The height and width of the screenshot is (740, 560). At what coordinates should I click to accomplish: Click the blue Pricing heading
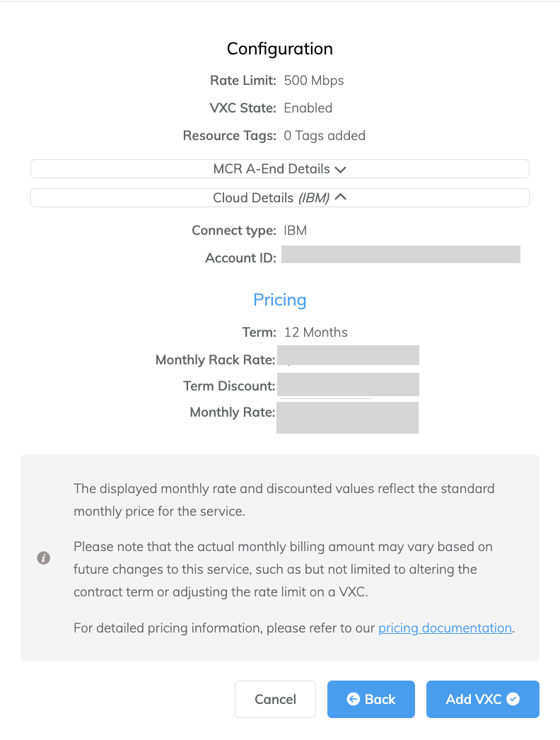coord(280,300)
